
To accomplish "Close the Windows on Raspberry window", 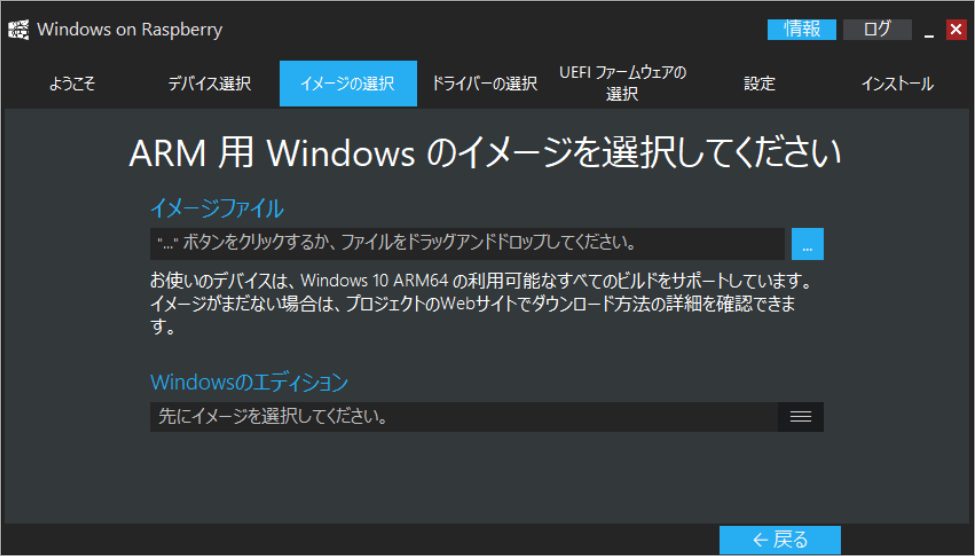I will [x=956, y=29].
